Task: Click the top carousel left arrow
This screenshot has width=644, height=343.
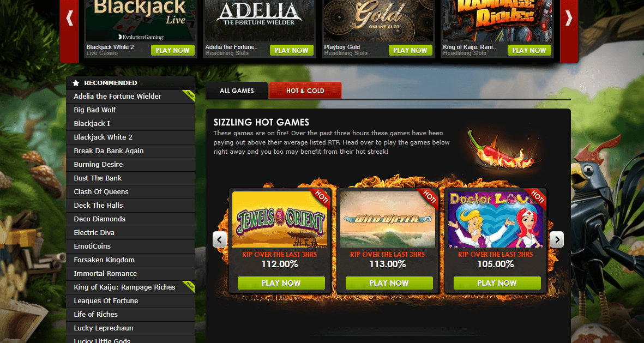Action: (x=69, y=19)
